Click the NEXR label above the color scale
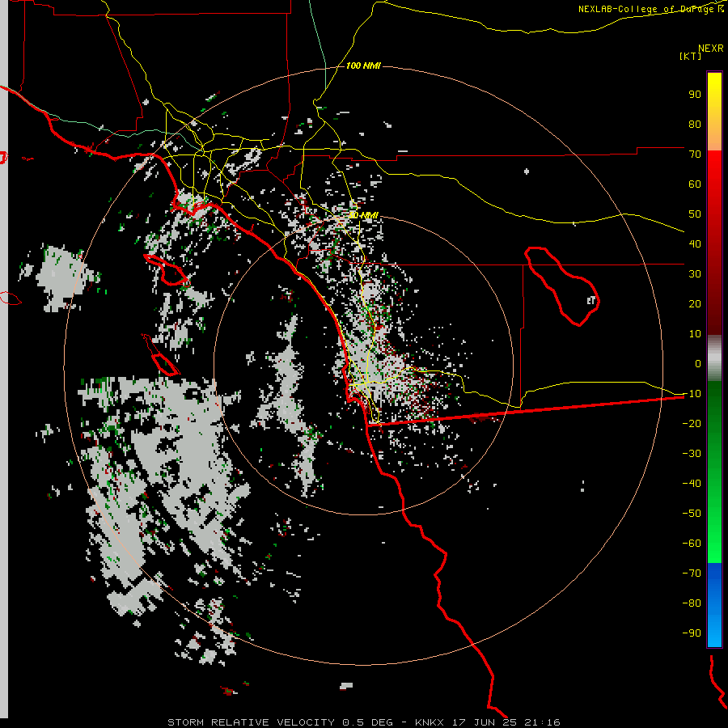The height and width of the screenshot is (728, 728). coord(710,49)
